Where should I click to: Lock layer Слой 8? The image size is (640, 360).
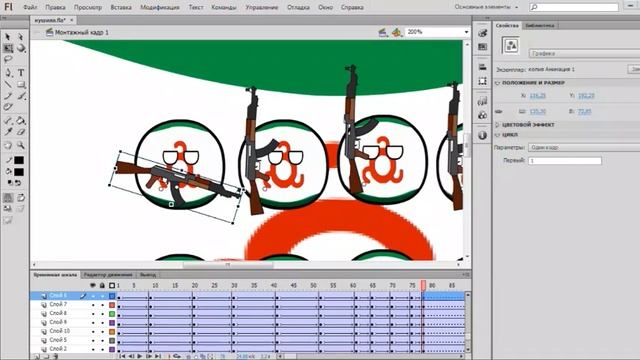102,314
